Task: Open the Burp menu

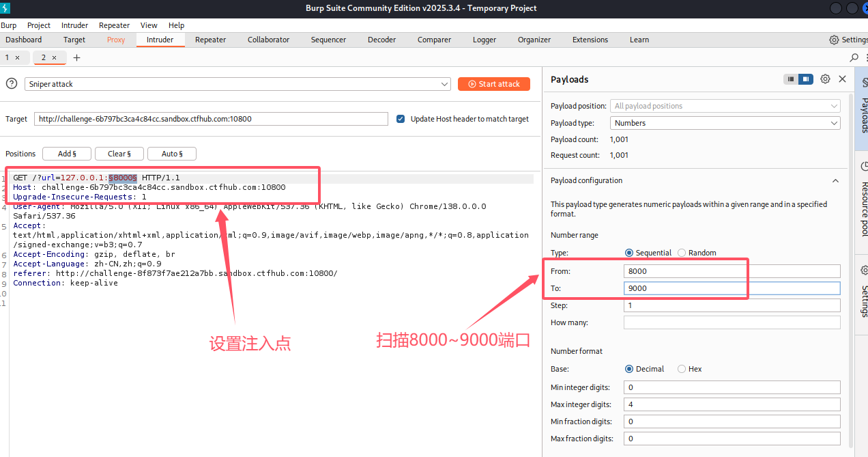Action: point(9,25)
